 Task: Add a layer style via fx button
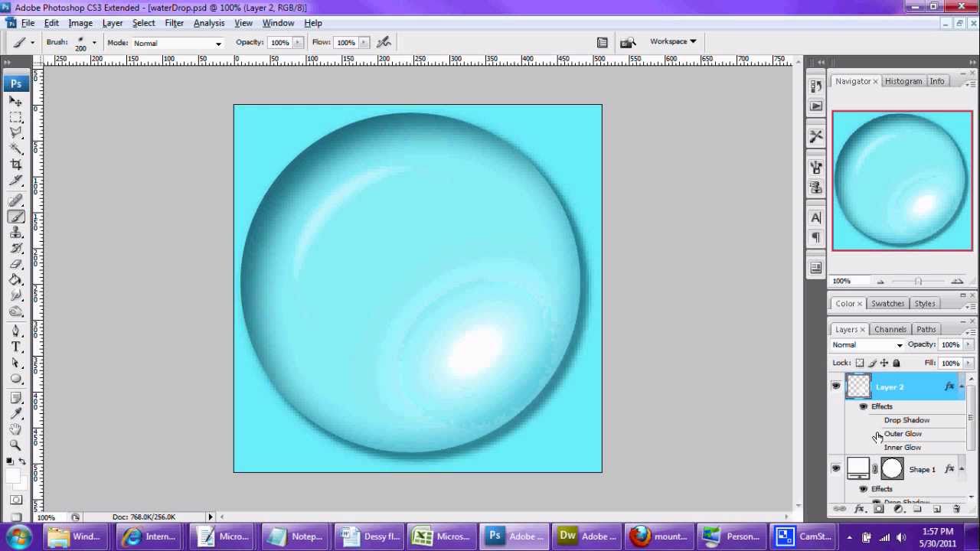[859, 509]
